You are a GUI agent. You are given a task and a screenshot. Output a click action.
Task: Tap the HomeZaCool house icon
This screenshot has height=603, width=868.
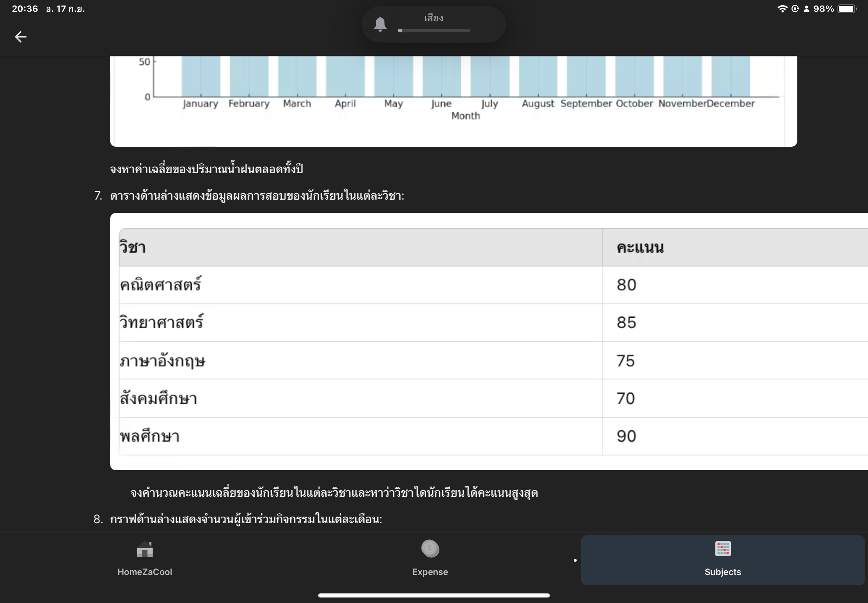click(145, 549)
